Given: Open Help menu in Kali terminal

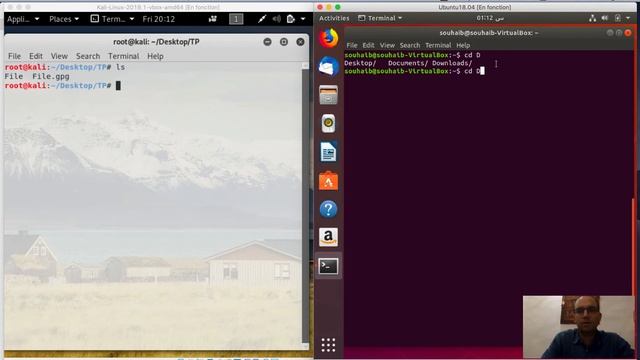Looking at the screenshot, I should click(155, 56).
